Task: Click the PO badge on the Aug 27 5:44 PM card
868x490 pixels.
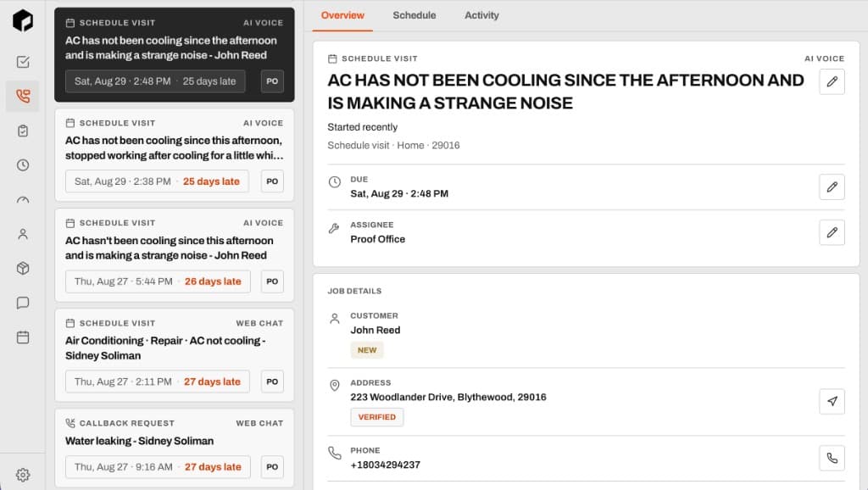Action: pos(272,281)
